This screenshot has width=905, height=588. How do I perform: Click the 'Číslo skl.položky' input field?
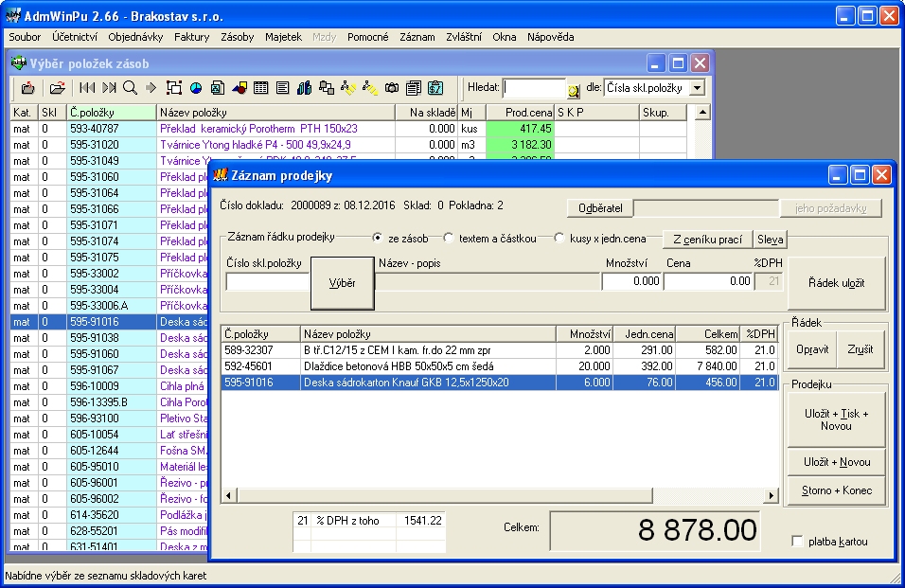268,281
